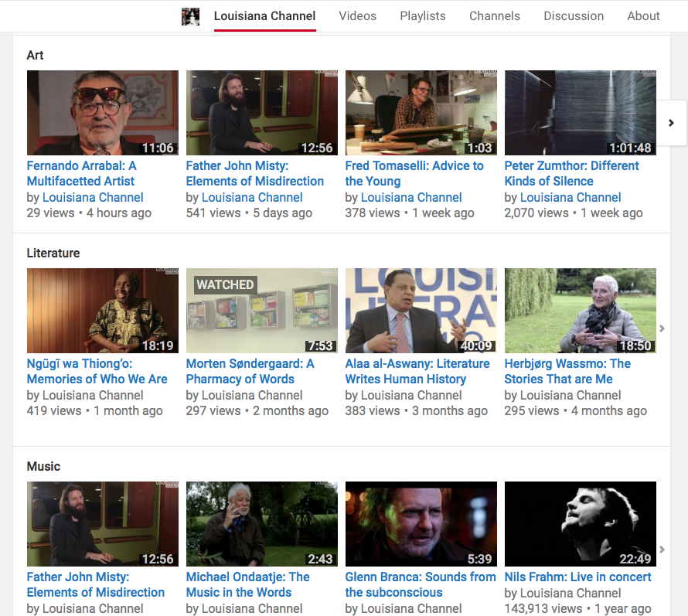Open title 'Nils Frahm: Live in concert'

coord(578,577)
